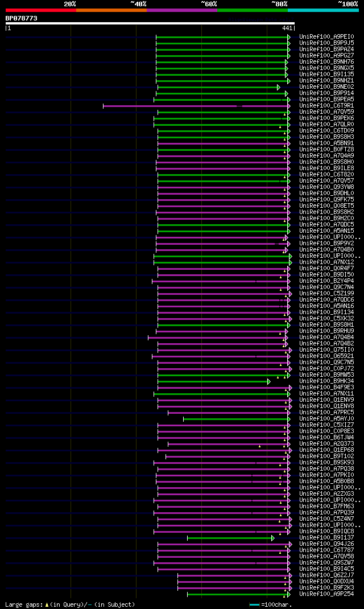Select hit UniRef100_A2ZXG3
The width and height of the screenshot is (364, 609).
tap(326, 494)
